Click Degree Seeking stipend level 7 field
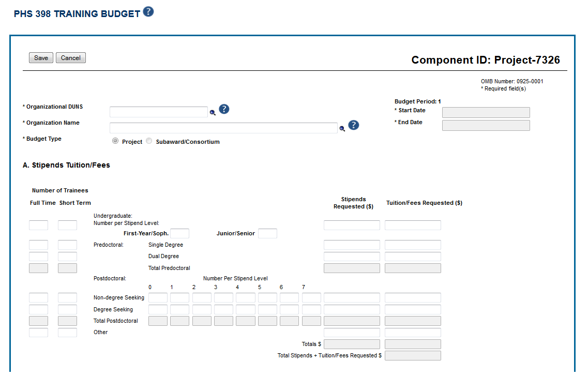Image resolution: width=588 pixels, height=376 pixels. click(311, 310)
